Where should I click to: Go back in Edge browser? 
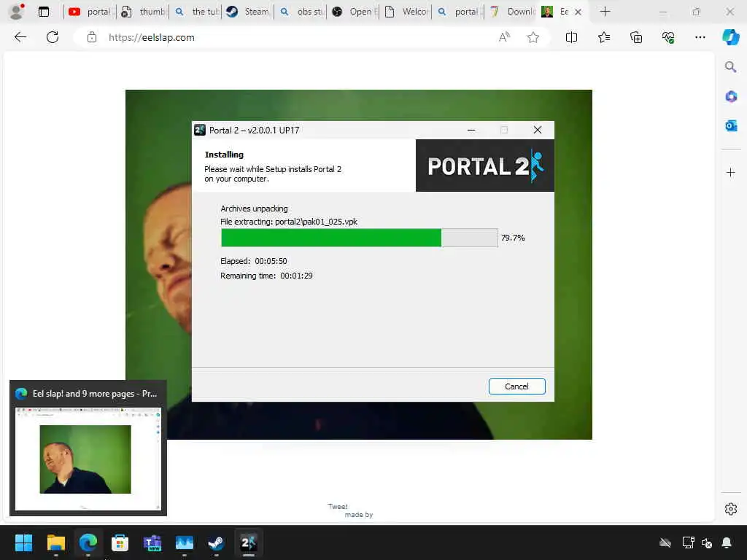click(x=20, y=37)
